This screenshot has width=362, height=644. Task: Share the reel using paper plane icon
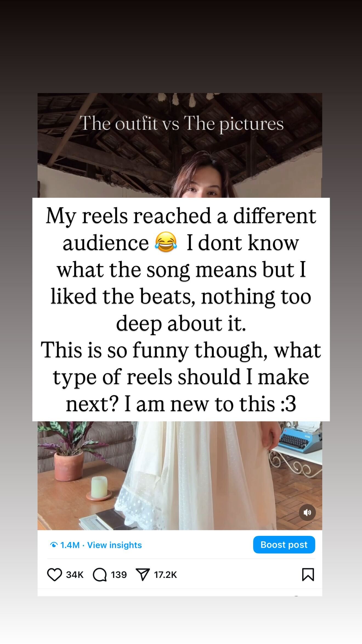[x=143, y=575]
